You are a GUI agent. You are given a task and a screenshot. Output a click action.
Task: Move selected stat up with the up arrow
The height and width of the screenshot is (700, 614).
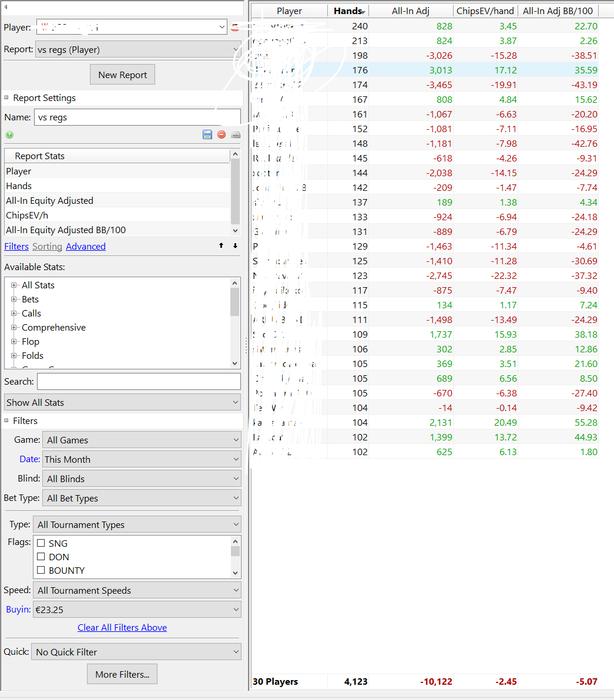point(221,246)
